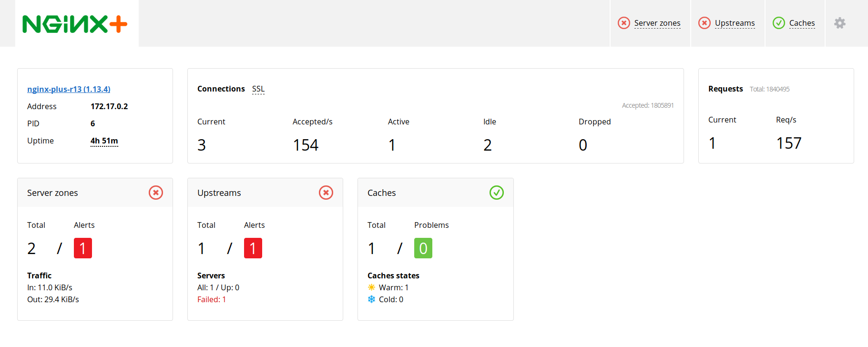Click red error icon beside Server zones tab
The image size is (868, 347).
point(624,23)
